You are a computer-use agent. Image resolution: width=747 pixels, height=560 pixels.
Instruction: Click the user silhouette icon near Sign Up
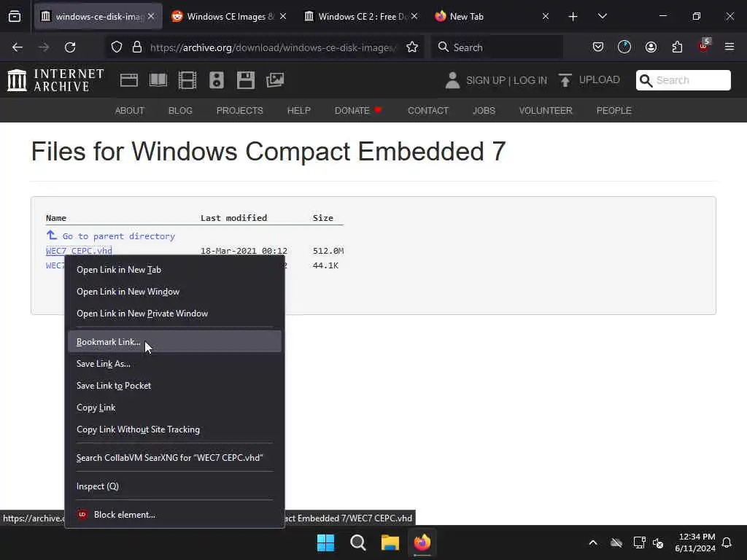452,80
